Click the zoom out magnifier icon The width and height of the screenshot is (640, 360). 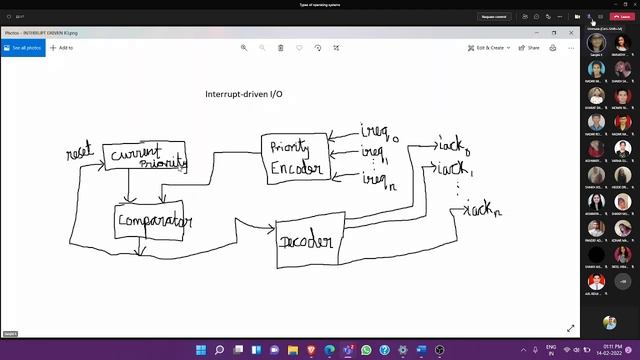click(262, 48)
